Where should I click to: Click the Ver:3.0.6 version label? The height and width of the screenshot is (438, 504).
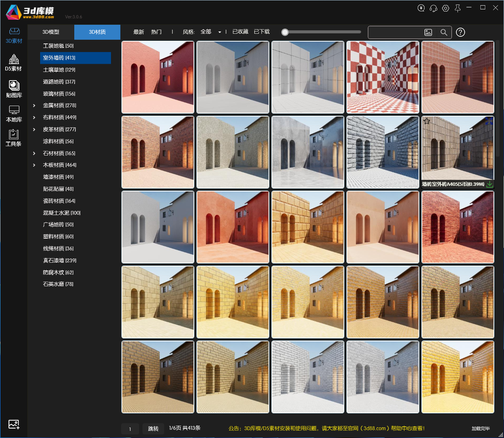[x=73, y=17]
